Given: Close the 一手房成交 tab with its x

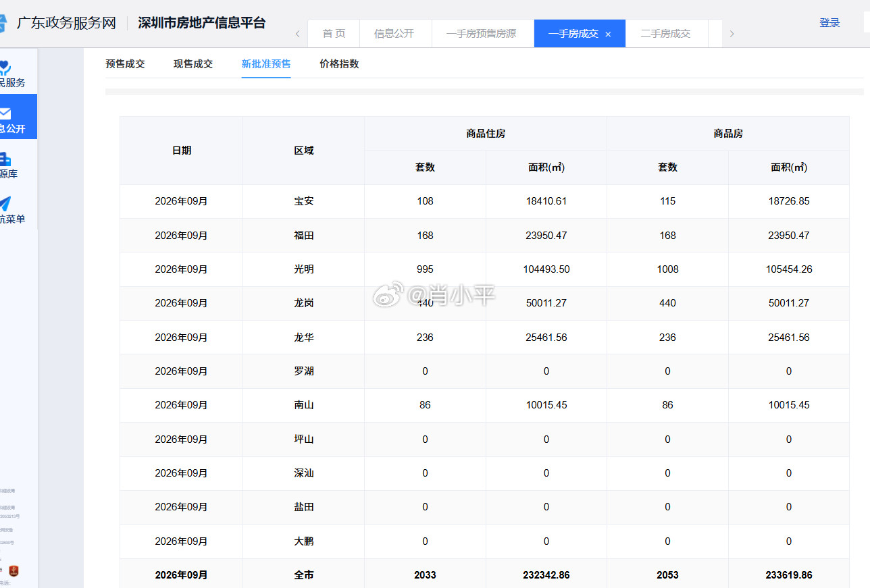Looking at the screenshot, I should pyautogui.click(x=608, y=34).
